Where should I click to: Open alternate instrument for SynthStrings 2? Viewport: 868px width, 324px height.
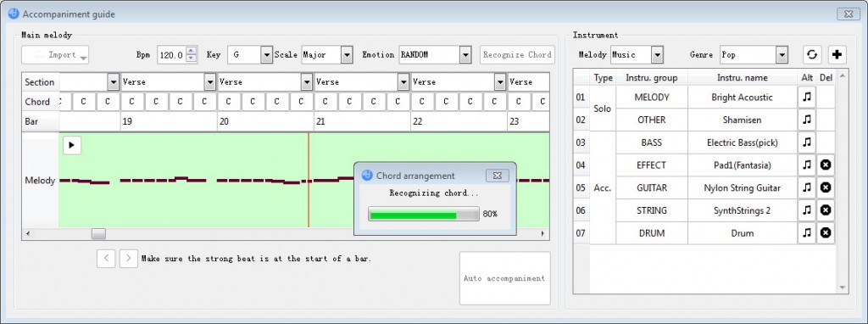click(x=807, y=210)
